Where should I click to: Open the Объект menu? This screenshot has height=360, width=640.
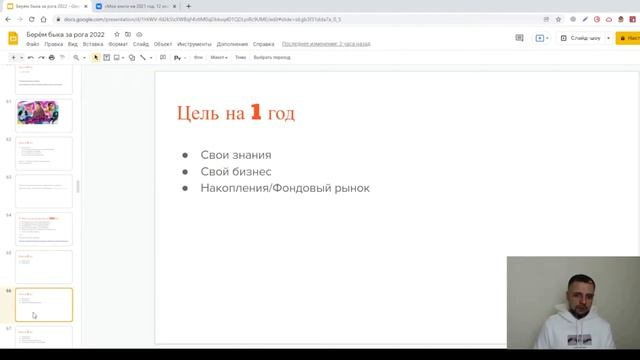[163, 44]
